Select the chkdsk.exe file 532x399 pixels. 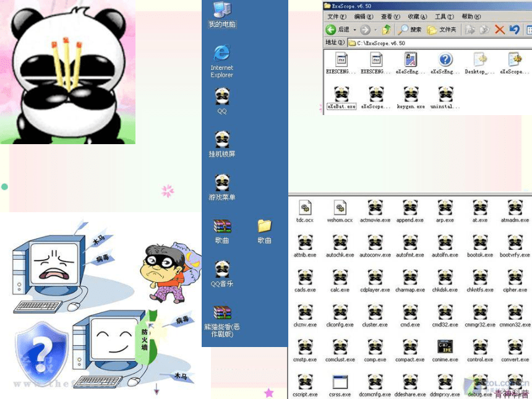(445, 281)
